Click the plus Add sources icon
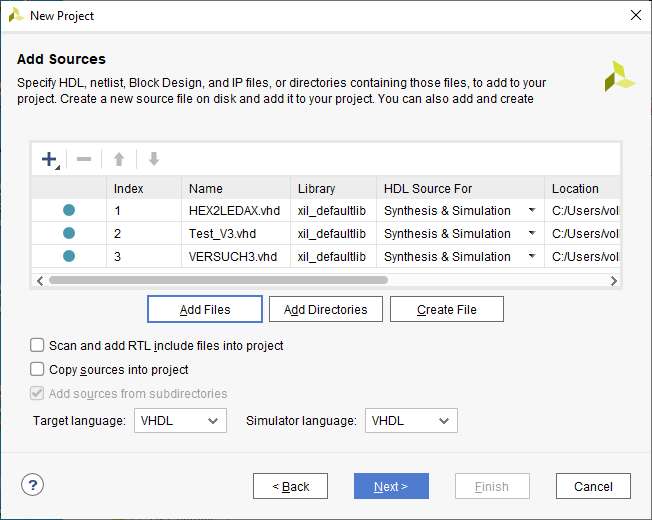This screenshot has width=652, height=520. click(49, 160)
